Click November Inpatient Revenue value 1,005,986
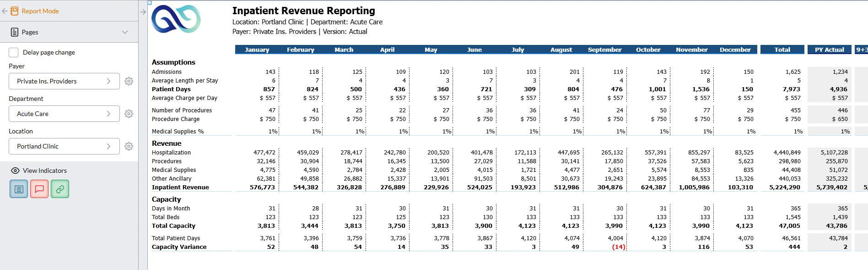The image size is (868, 270). (694, 187)
